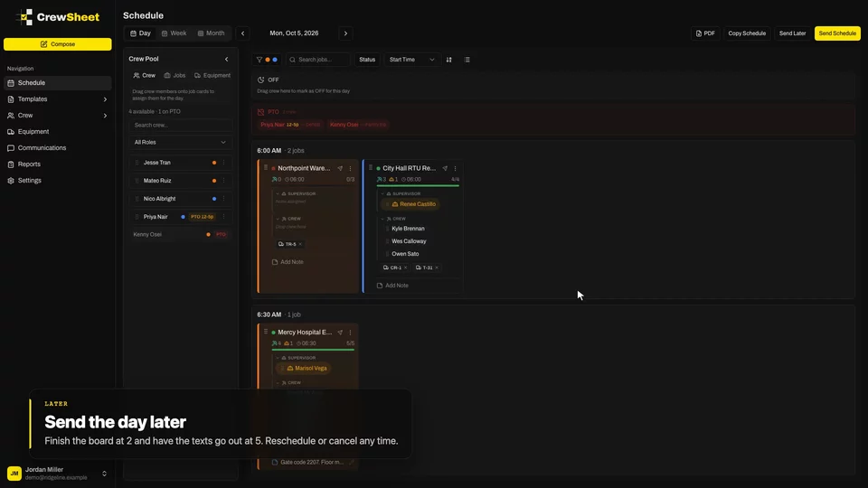The image size is (868, 488).
Task: Open Communications in the navigation sidebar
Action: click(x=58, y=147)
